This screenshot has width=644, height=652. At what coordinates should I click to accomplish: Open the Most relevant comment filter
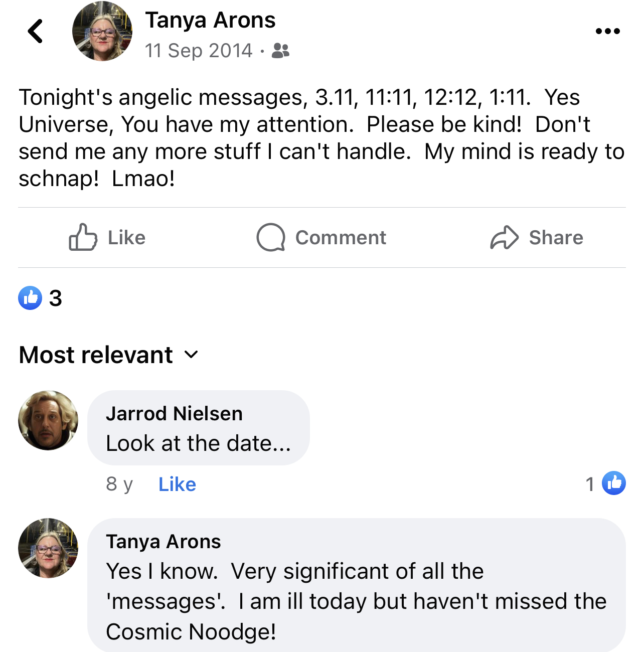108,355
